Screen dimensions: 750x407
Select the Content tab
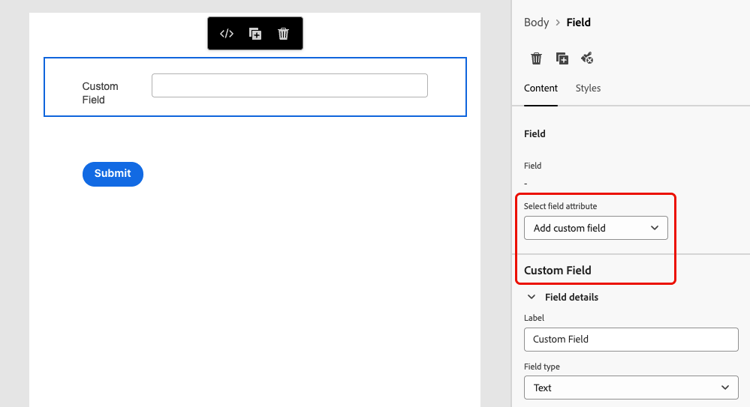541,88
